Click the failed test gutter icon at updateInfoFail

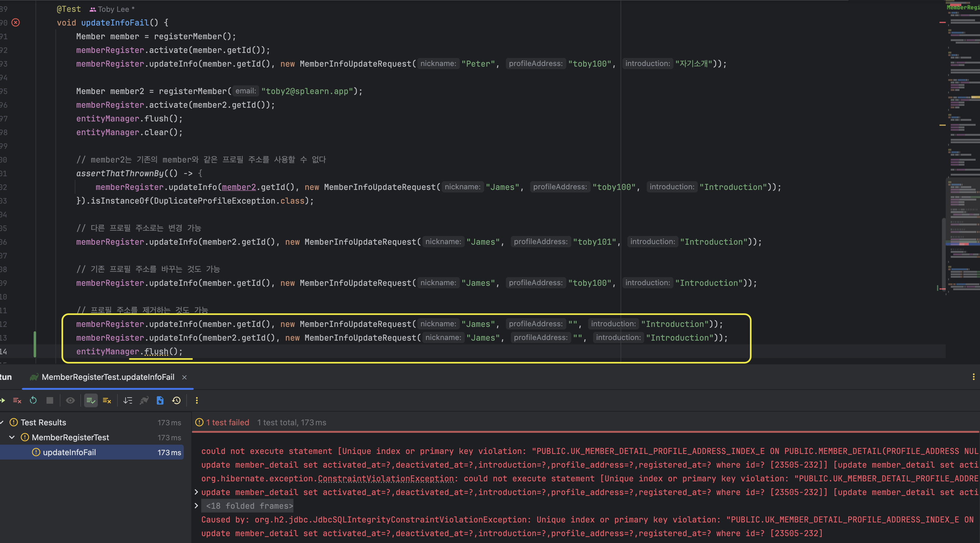coord(16,23)
